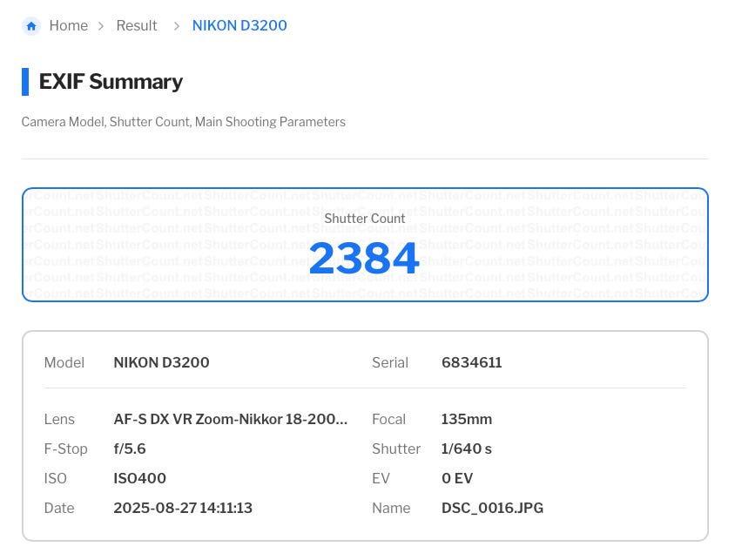Click the chevron after Home breadcrumb
Screen dimensions: 735x560
(102, 26)
